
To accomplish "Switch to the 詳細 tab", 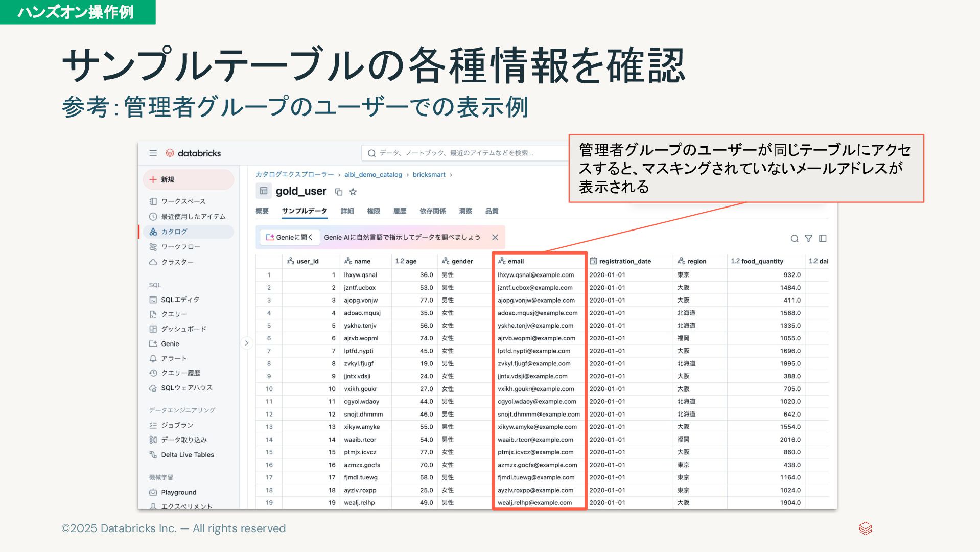I will pos(347,211).
